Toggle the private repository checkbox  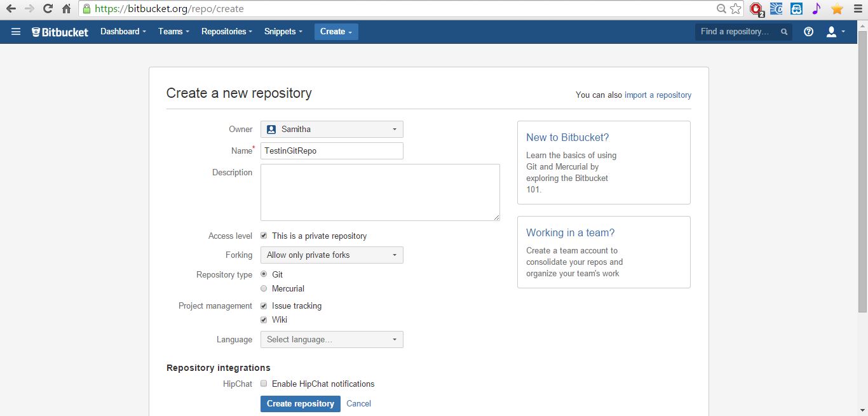(264, 236)
